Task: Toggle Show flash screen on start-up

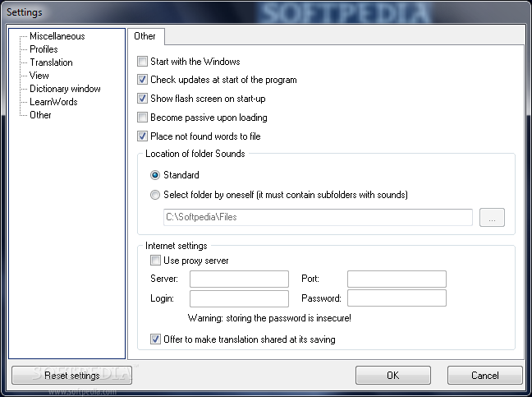Action: coord(142,99)
